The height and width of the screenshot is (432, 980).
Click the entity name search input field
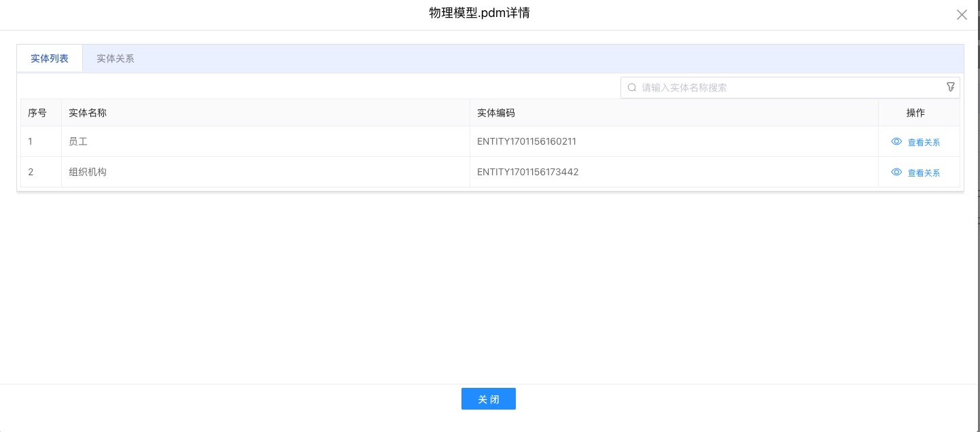coord(788,88)
